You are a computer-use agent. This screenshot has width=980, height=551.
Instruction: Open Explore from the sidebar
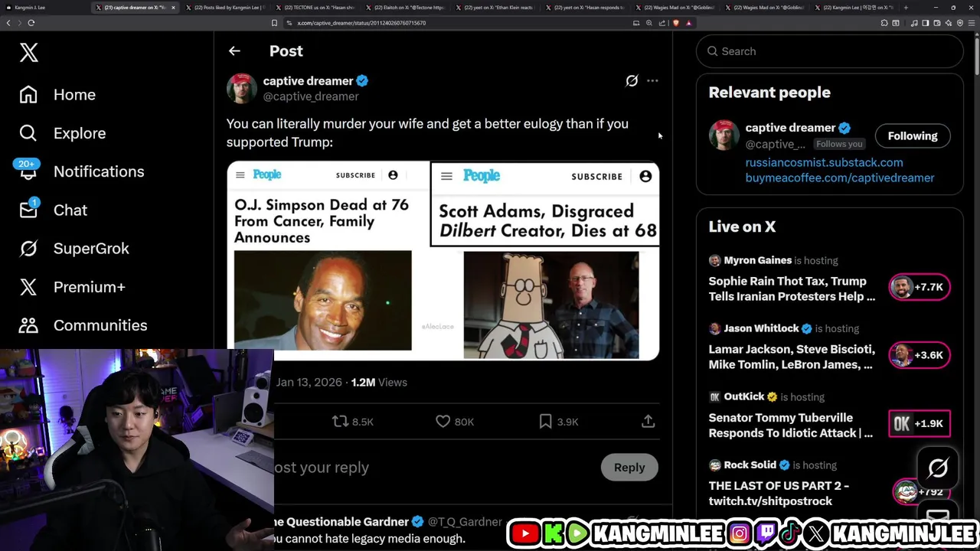click(63, 133)
